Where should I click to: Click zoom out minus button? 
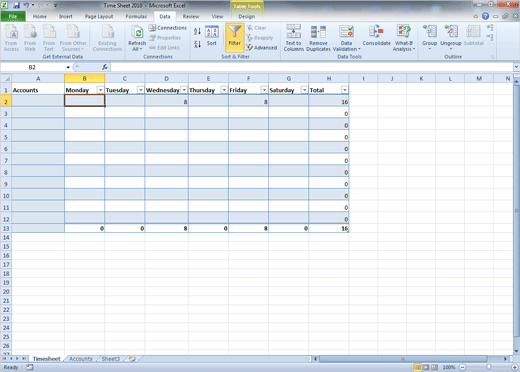pos(463,367)
